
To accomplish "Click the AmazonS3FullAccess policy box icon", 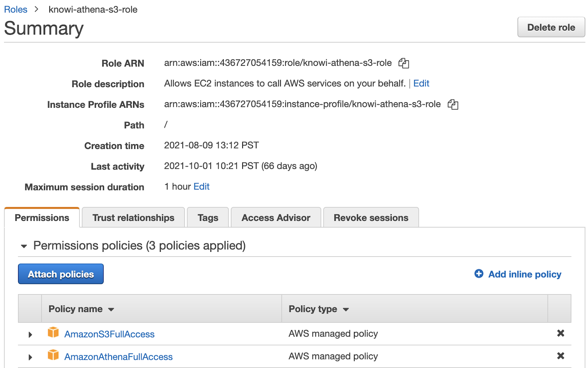I will coord(53,333).
